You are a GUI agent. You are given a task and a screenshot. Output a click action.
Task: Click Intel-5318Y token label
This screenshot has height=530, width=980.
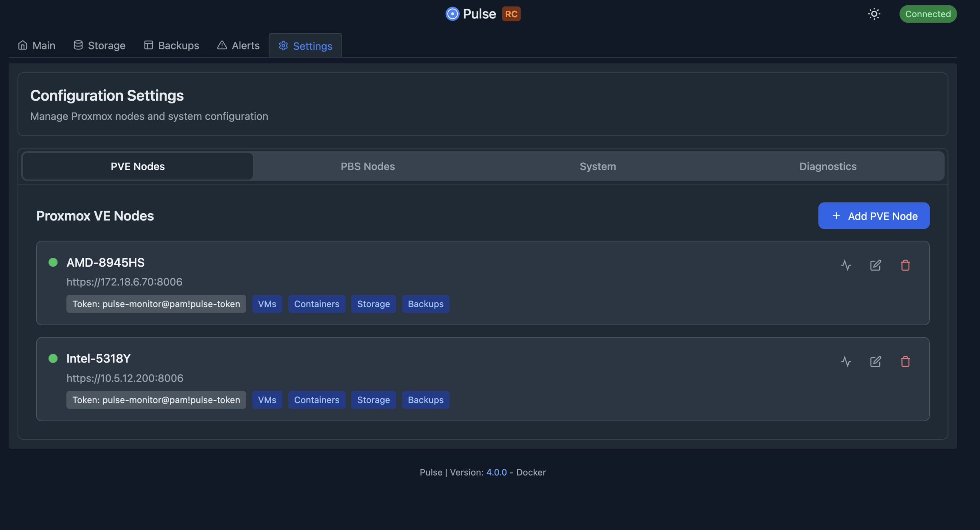tap(156, 400)
